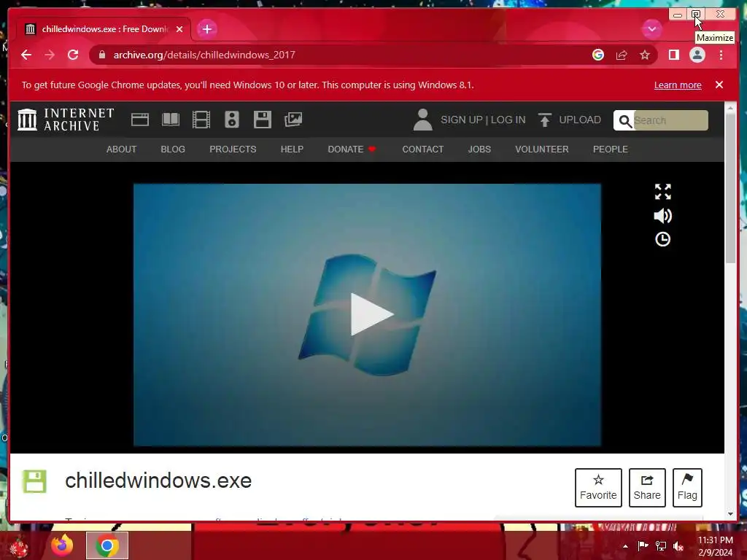Click the UPLOAD link
The image size is (747, 560).
click(580, 120)
